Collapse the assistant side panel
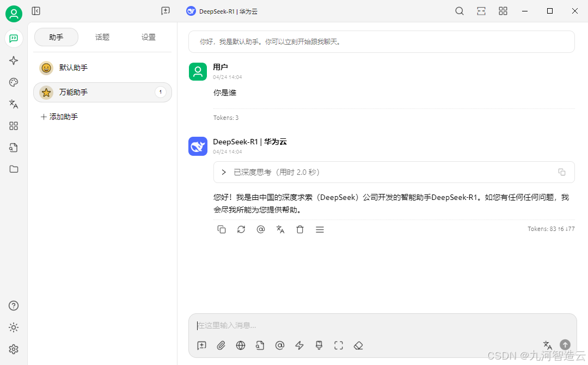The height and width of the screenshot is (365, 588). 36,11
